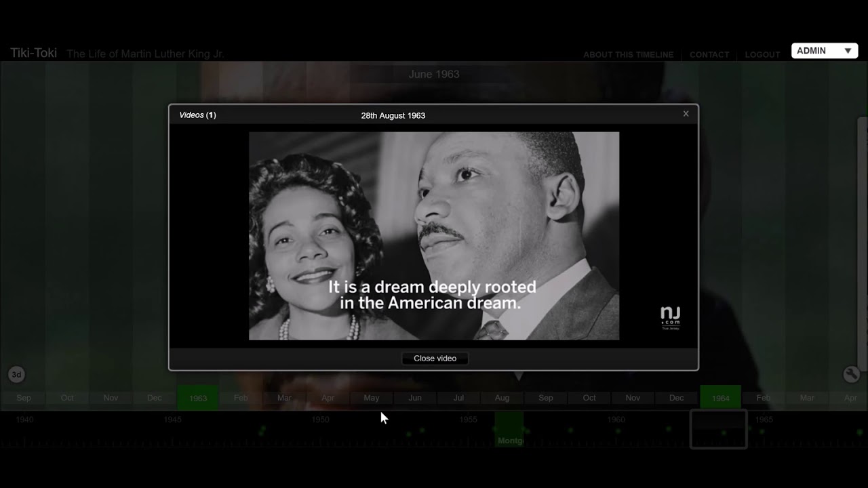Click the June 1963 date heading
868x488 pixels.
[434, 75]
